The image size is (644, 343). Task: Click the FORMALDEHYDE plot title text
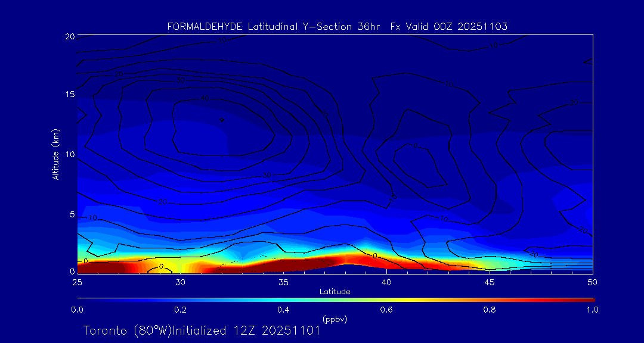click(337, 26)
